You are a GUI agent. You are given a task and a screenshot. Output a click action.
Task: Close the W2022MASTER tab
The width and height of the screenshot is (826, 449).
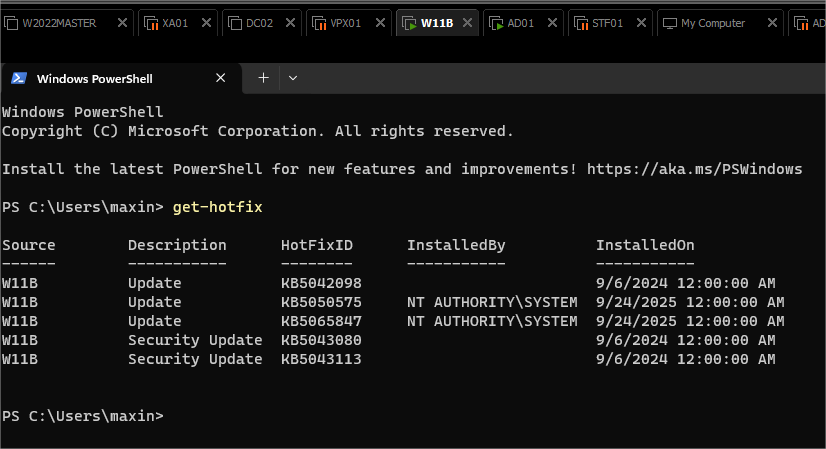(x=122, y=23)
